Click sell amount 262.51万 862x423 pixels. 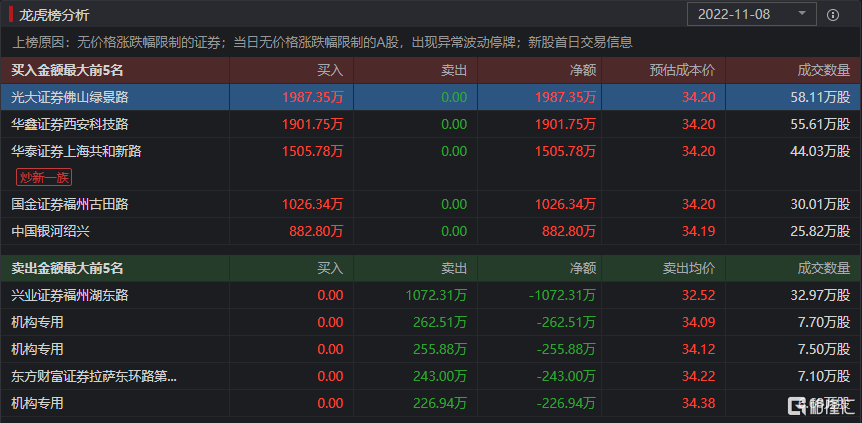pos(440,322)
